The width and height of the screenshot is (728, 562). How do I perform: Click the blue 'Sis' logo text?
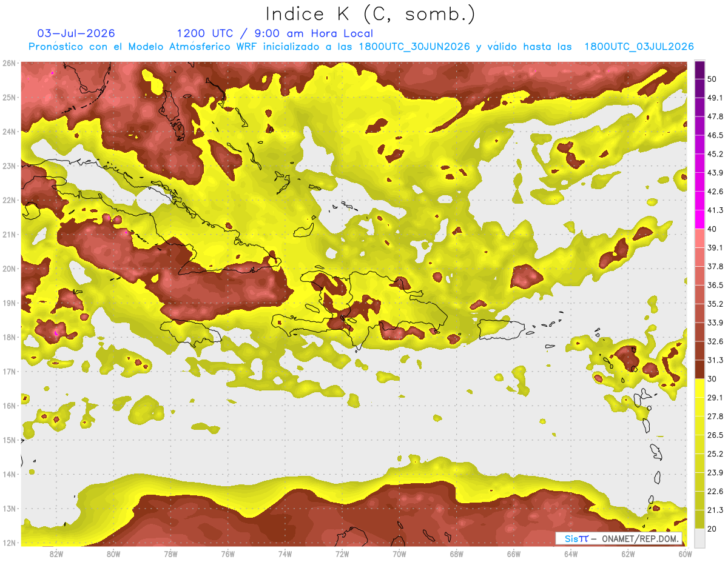pos(571,538)
